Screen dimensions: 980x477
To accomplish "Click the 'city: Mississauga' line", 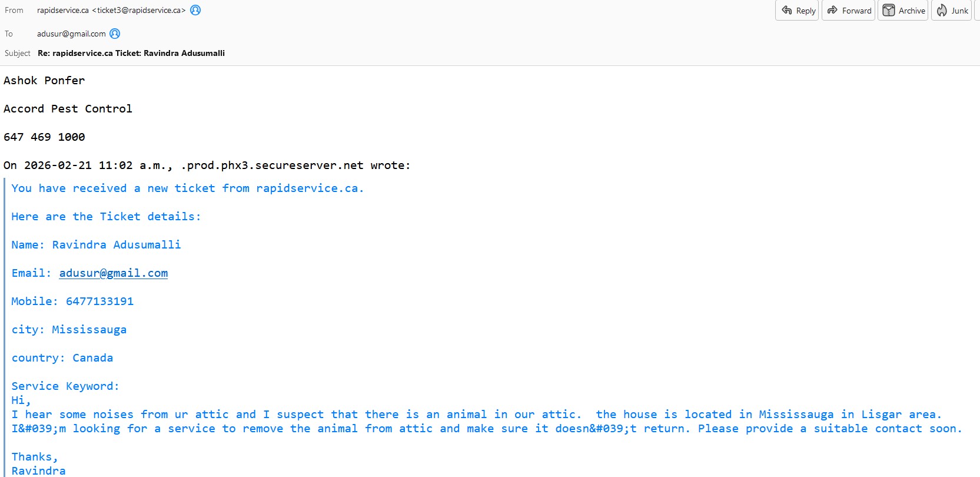I will point(69,329).
